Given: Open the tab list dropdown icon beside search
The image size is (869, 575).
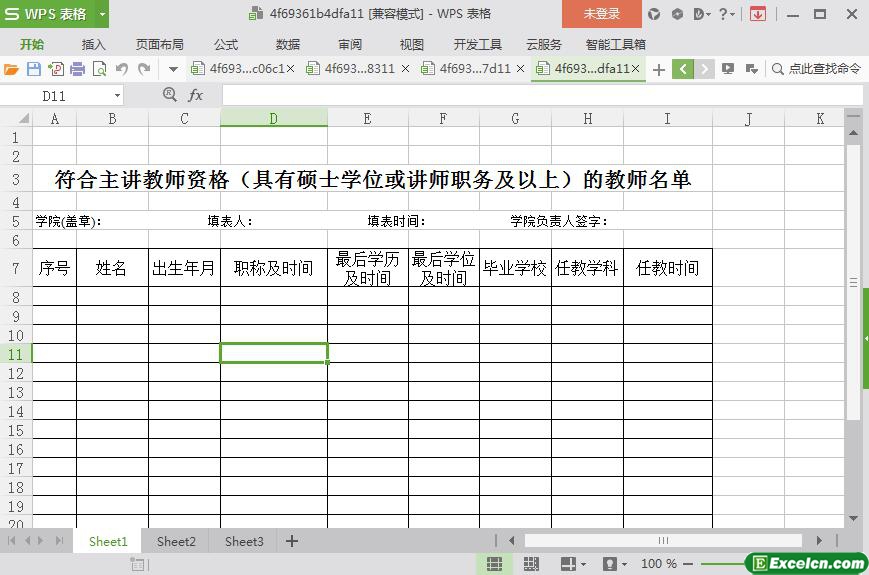Looking at the screenshot, I should click(x=752, y=69).
